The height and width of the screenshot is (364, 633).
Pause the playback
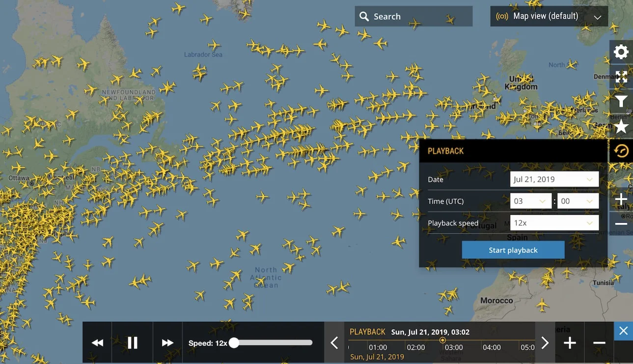tap(133, 343)
